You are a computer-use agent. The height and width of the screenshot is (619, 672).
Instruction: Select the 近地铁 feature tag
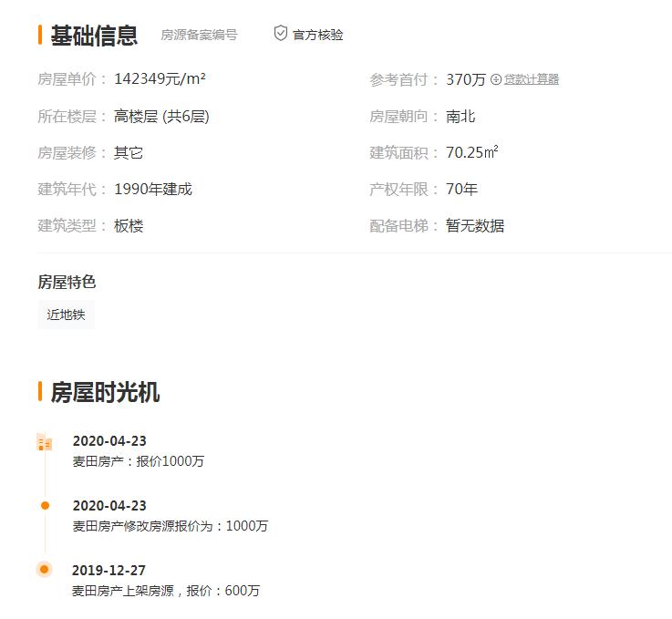click(x=66, y=315)
